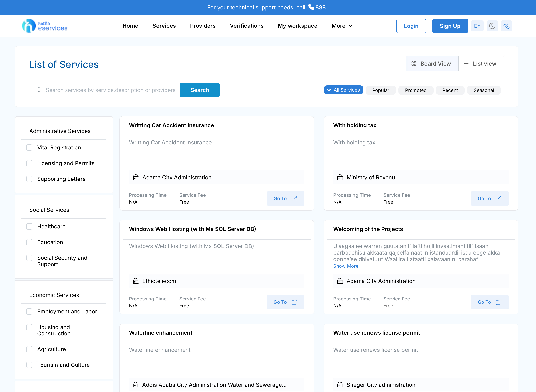Open the Providers menu item
Image resolution: width=536 pixels, height=392 pixels.
[203, 26]
